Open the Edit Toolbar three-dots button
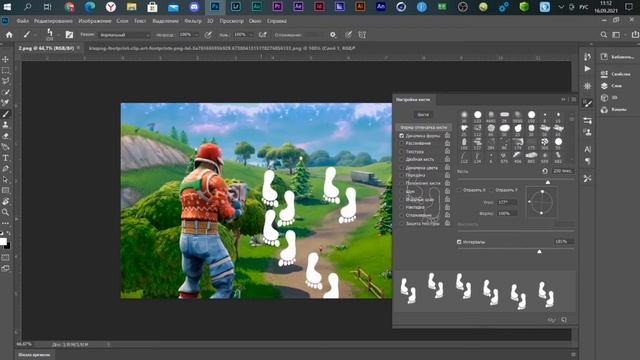The height and width of the screenshot is (360, 640). pos(5,223)
